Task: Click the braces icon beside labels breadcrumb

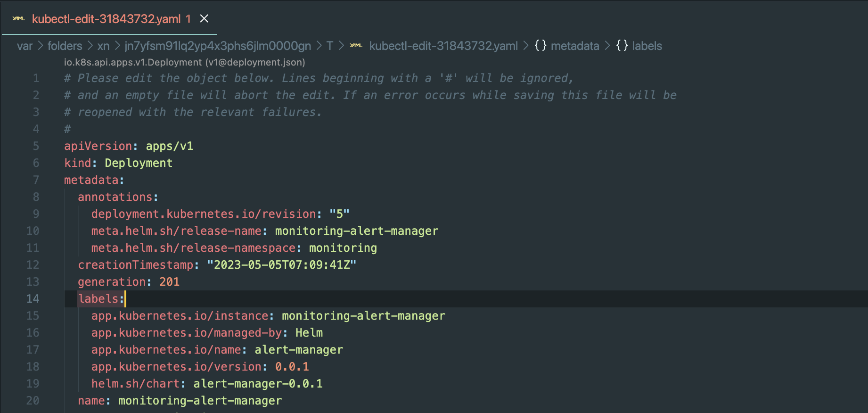Action: click(x=622, y=46)
